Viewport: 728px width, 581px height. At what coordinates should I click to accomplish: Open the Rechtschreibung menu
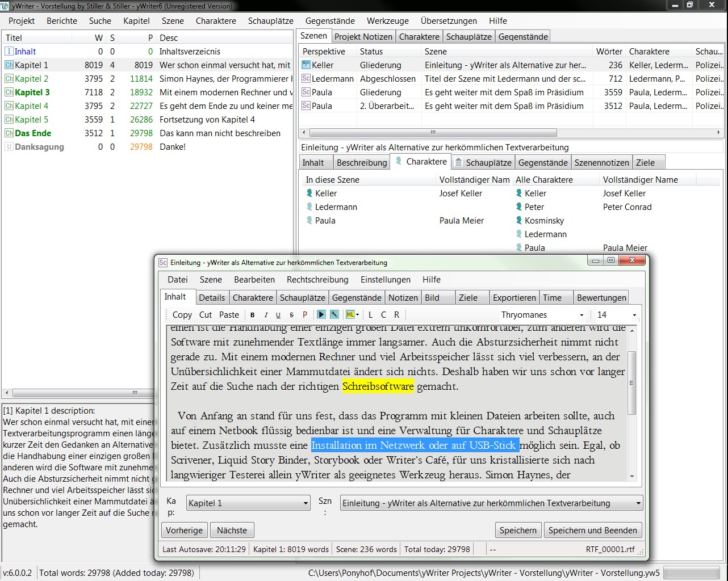coord(317,280)
